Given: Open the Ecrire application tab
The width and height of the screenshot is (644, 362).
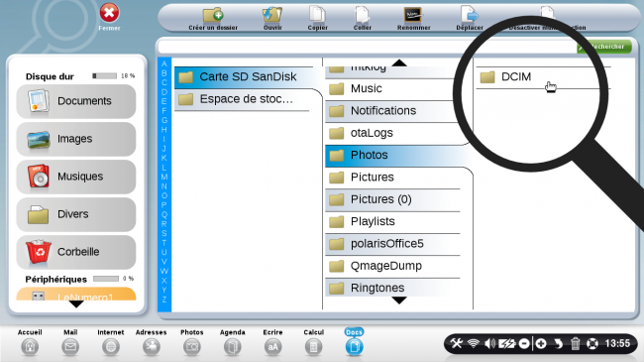Looking at the screenshot, I should point(272,342).
